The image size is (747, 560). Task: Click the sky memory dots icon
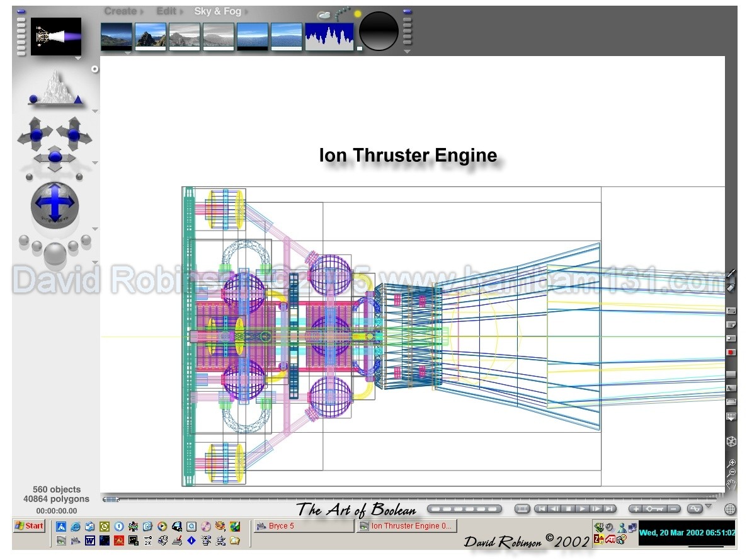[342, 14]
